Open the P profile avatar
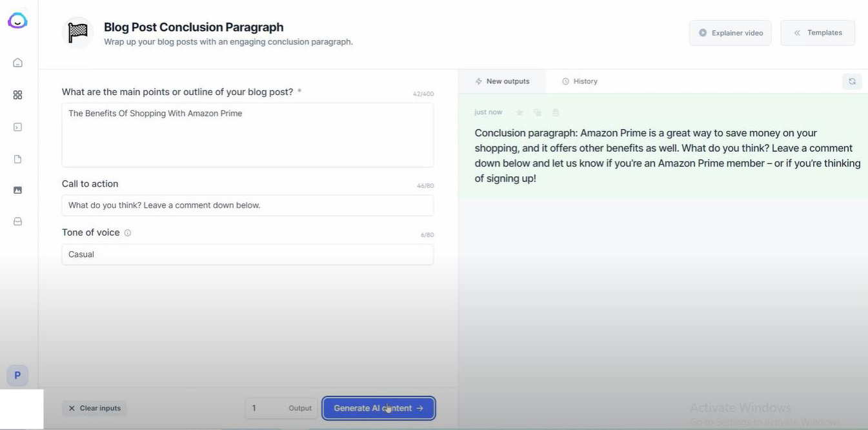Image resolution: width=868 pixels, height=430 pixels. pos(17,375)
